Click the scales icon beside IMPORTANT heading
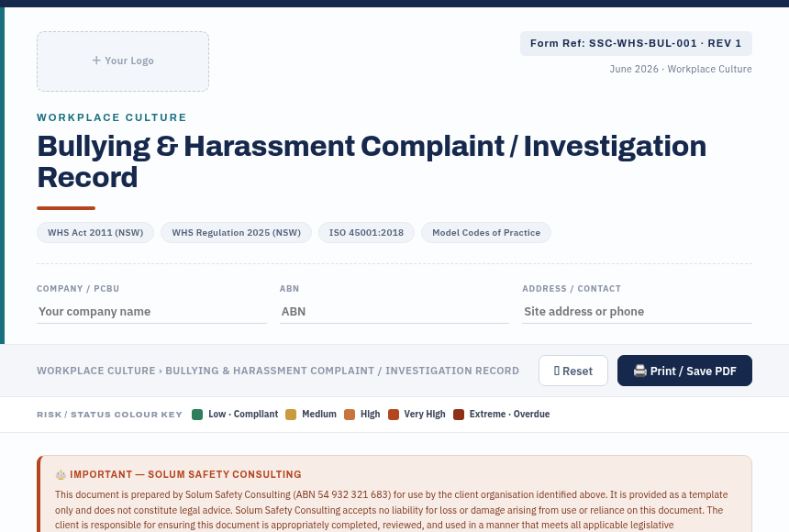Screen dimensions: 789x532 click(61, 474)
